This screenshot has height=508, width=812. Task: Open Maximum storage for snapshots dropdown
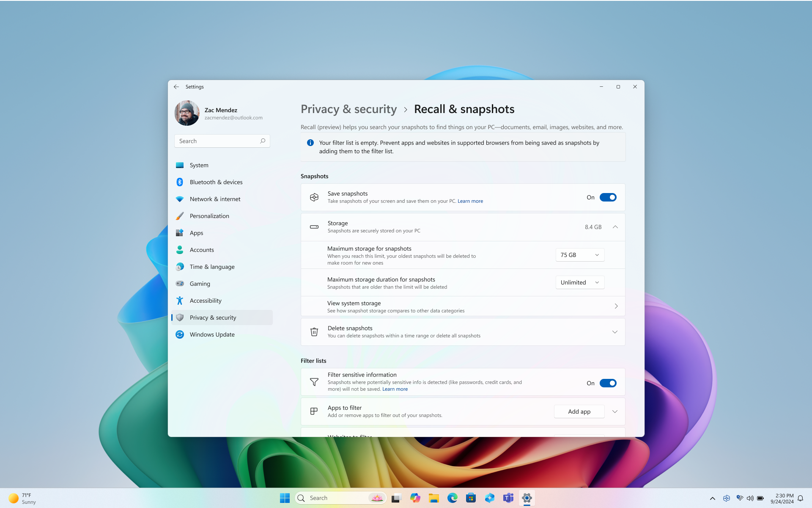click(579, 254)
